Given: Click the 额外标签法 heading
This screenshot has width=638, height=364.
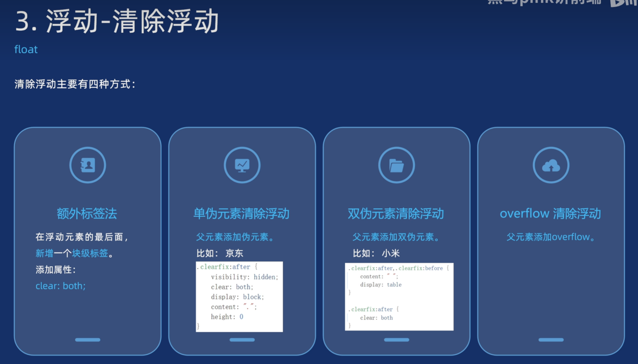Looking at the screenshot, I should point(87,214).
